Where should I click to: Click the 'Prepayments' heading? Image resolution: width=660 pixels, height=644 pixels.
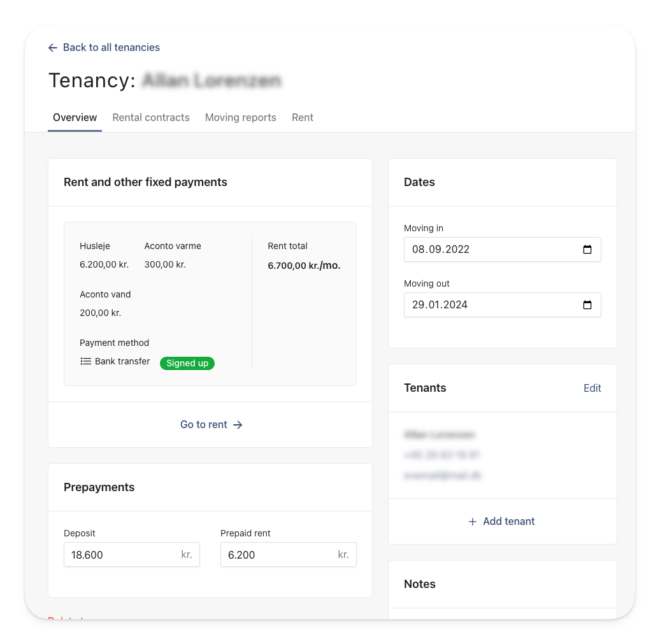[x=99, y=487]
